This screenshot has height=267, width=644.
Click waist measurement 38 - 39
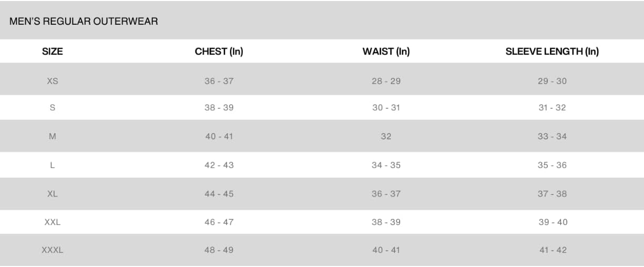[x=386, y=222]
